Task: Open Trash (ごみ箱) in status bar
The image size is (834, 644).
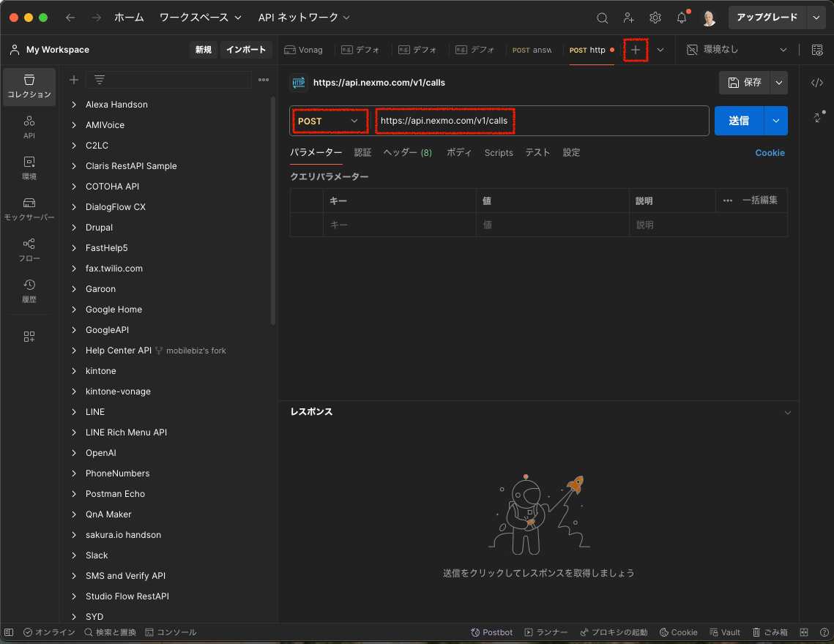Action: click(770, 632)
